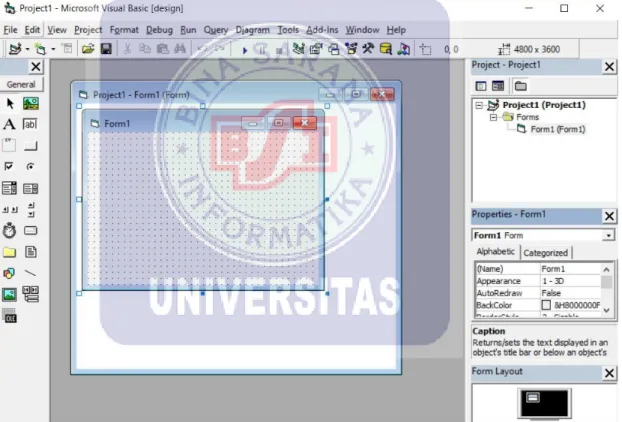Click the BackColor swatch in Properties
Screen dimensions: 622x422
[x=546, y=305]
